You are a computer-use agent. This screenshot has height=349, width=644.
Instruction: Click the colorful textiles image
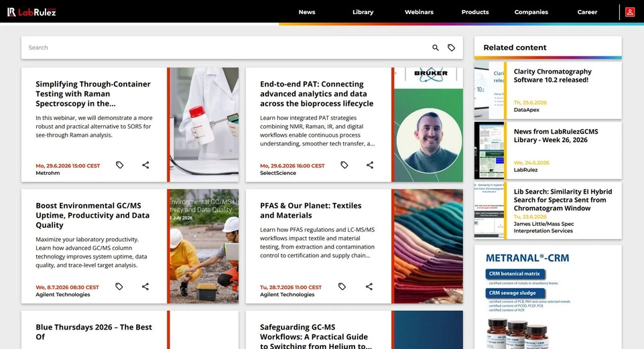428,246
